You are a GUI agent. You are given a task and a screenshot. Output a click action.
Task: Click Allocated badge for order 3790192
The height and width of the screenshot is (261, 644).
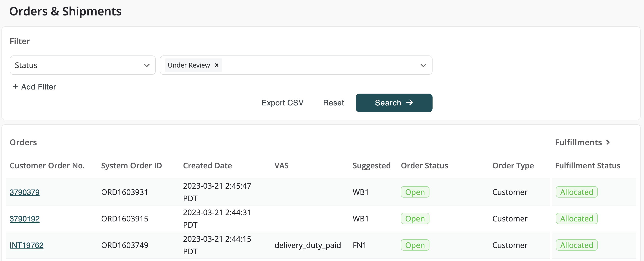(x=577, y=219)
